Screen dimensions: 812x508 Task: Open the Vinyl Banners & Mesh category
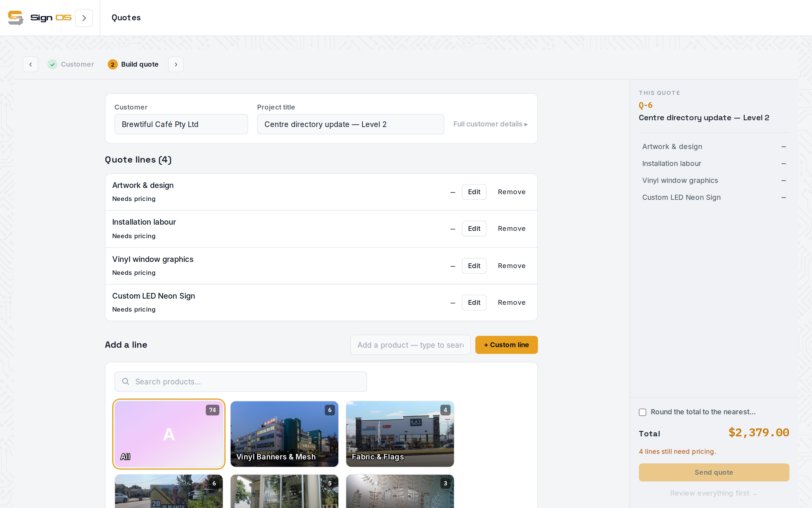284,434
